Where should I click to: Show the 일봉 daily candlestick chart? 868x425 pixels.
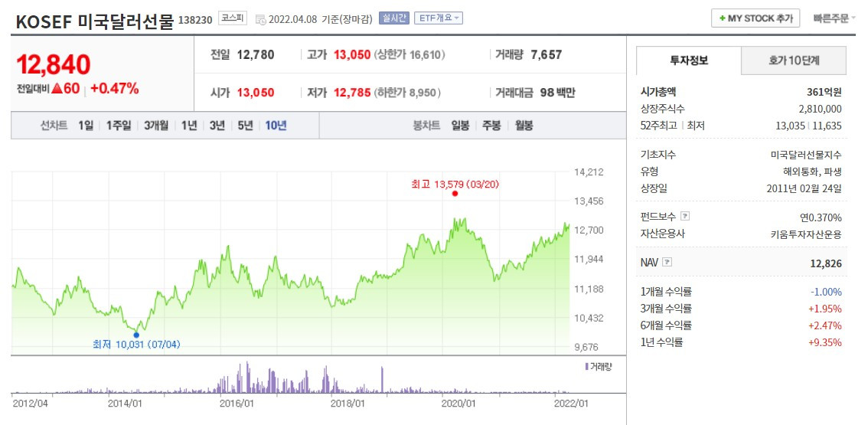460,126
